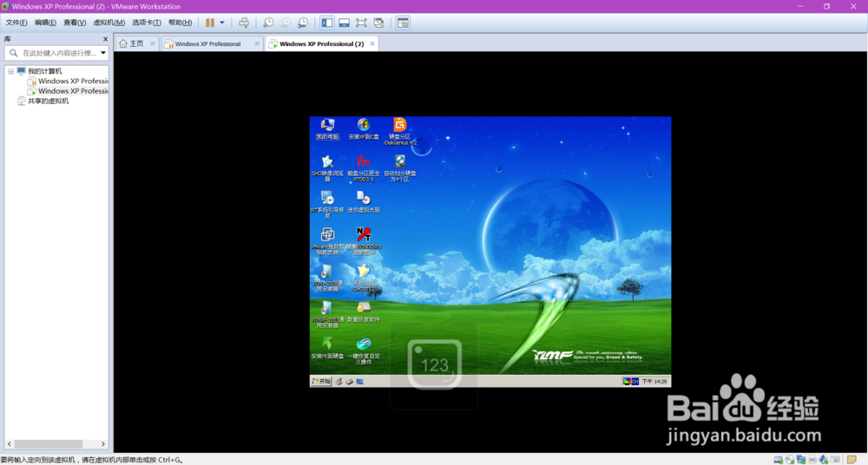Open the 文件(F) menu
This screenshot has height=465, width=868.
16,23
